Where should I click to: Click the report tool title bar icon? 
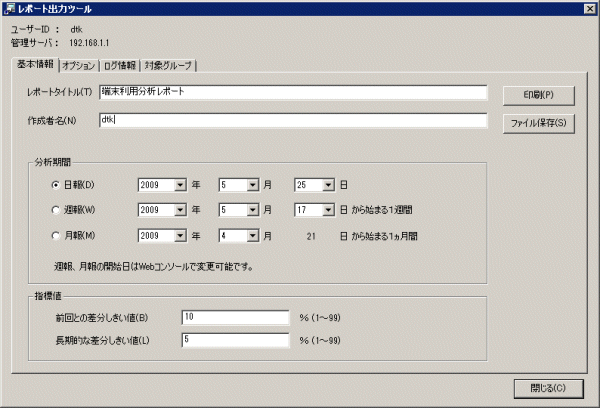(9, 8)
